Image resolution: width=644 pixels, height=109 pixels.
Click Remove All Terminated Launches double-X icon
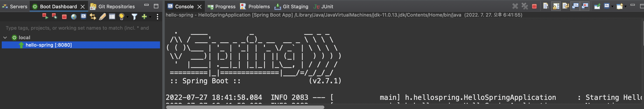525,6
